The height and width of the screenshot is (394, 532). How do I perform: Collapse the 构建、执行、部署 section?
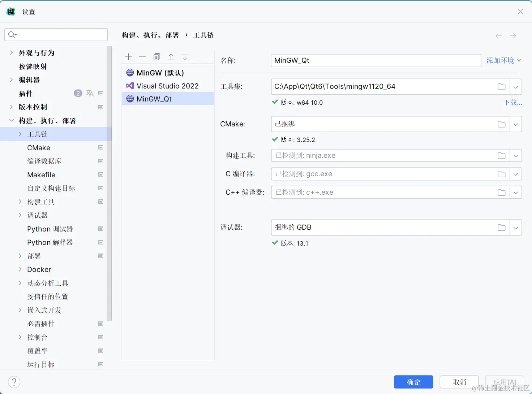point(11,120)
